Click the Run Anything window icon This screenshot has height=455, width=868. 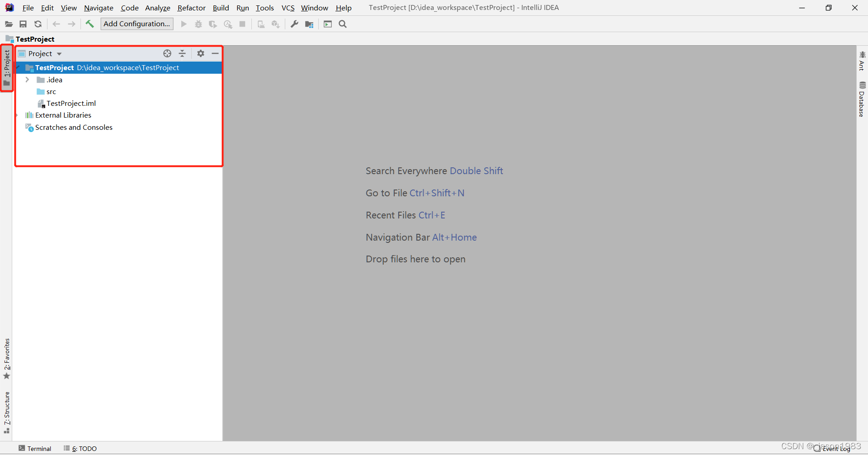(328, 24)
